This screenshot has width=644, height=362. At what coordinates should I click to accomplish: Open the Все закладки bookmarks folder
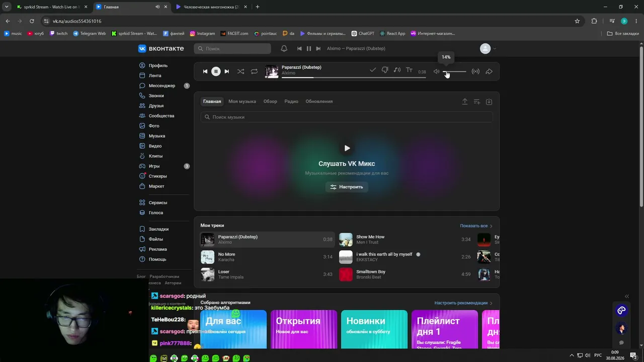point(623,34)
